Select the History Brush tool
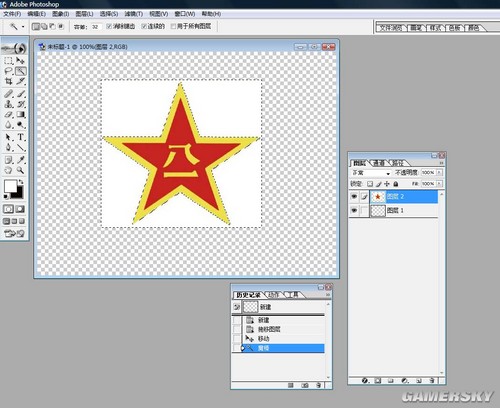This screenshot has width=500, height=408. [20, 104]
